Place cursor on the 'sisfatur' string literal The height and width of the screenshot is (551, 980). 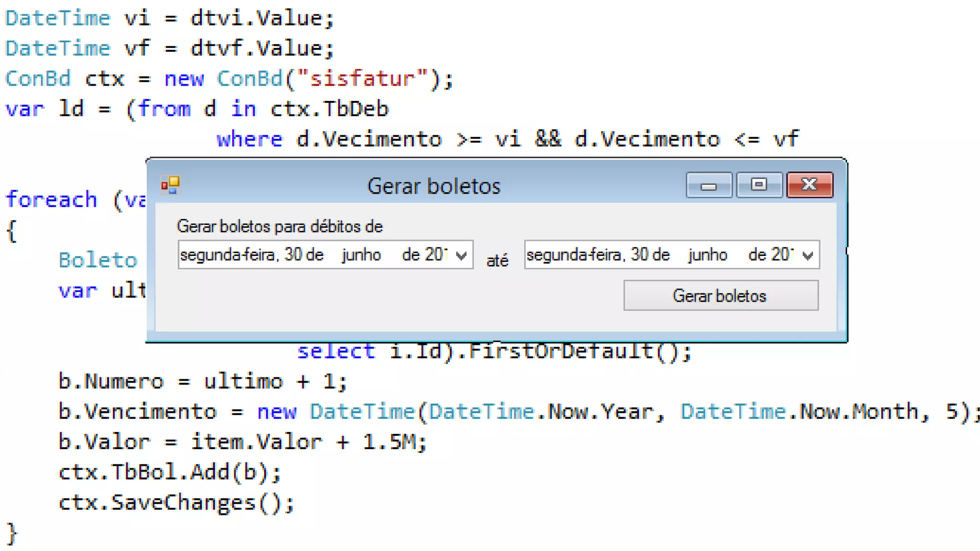click(x=362, y=79)
